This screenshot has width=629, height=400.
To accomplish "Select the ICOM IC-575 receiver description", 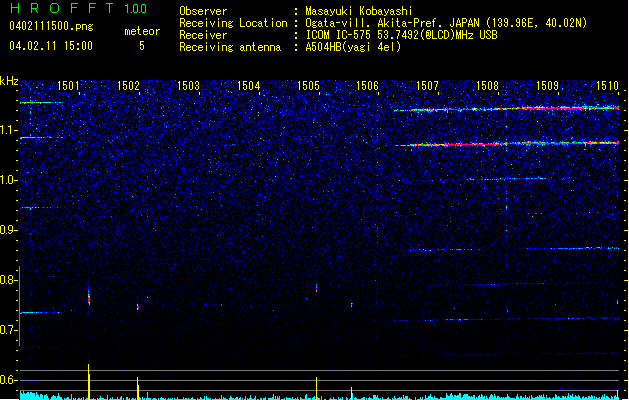I will click(x=402, y=35).
